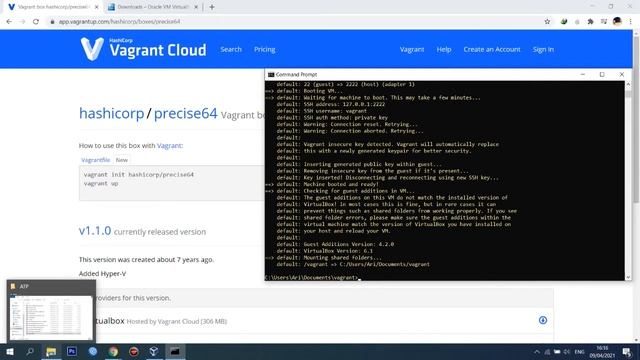
Task: Open the precise64 box link
Action: tap(185, 113)
